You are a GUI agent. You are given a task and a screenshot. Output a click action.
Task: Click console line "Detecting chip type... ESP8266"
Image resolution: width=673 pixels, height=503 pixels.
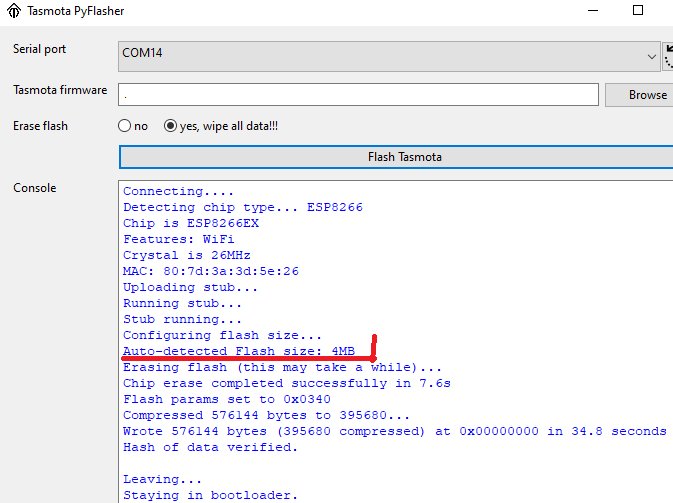click(x=243, y=207)
